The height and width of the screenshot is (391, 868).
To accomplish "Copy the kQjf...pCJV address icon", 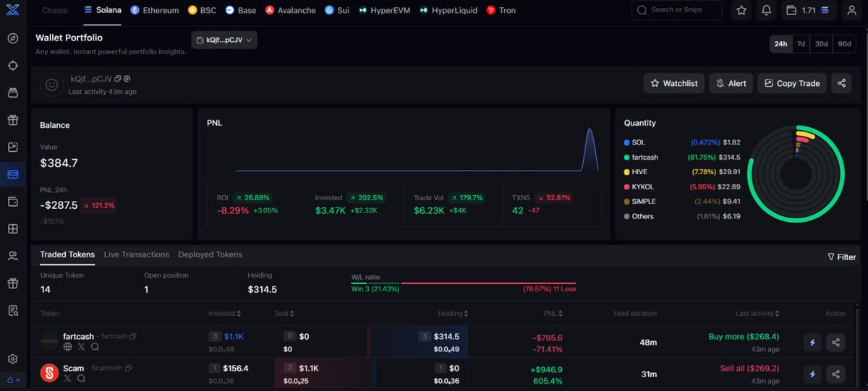I will click(118, 78).
